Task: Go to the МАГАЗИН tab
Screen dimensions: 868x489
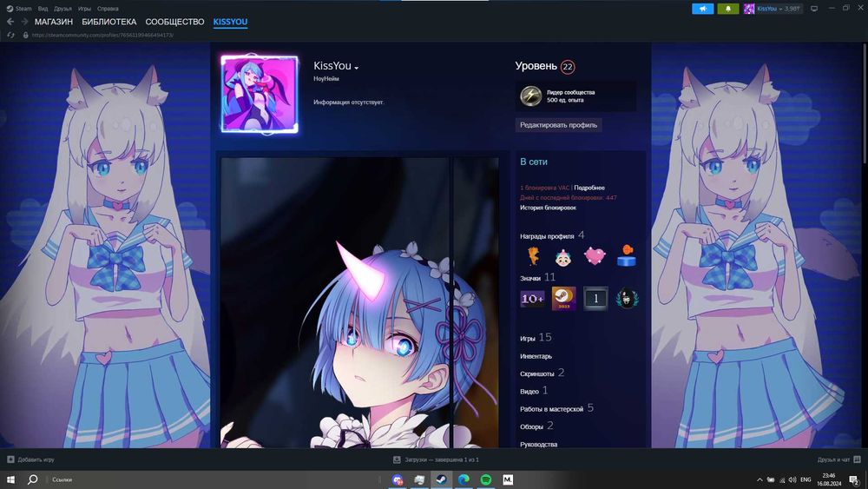Action: [x=54, y=22]
